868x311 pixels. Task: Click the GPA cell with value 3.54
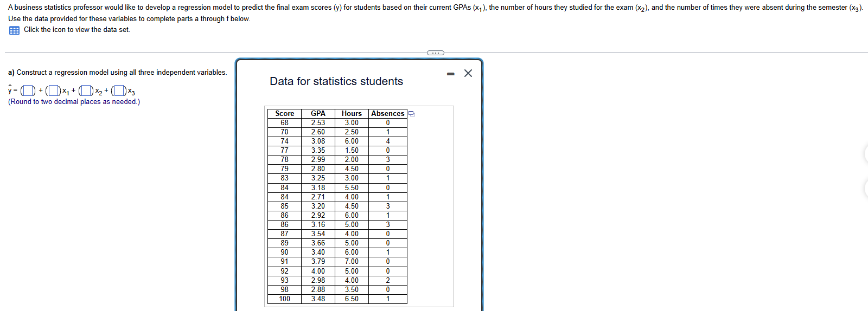coord(318,234)
